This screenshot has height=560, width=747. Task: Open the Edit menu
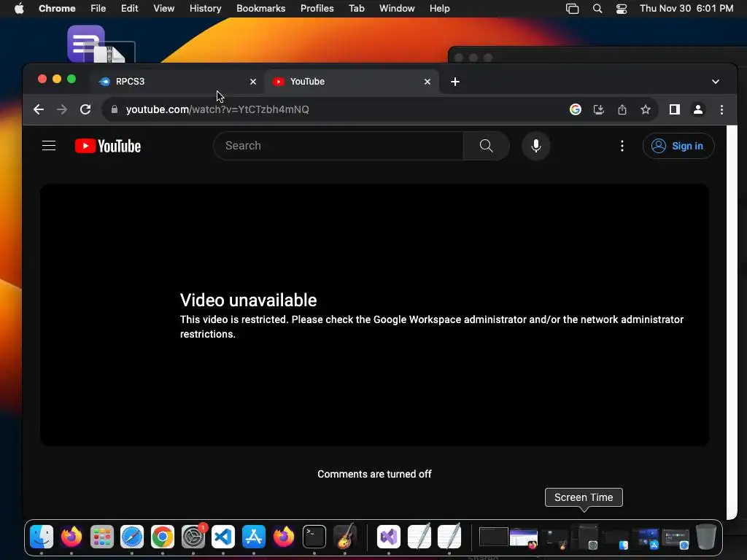(129, 9)
